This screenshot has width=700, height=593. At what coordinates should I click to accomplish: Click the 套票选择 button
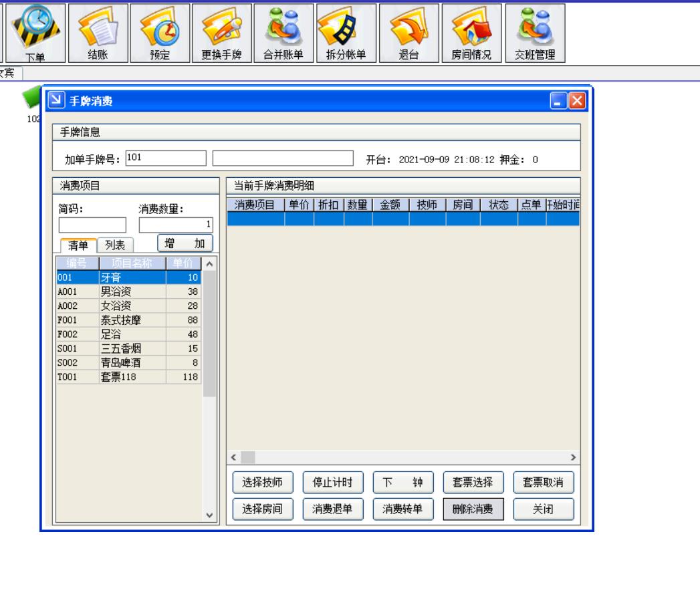tap(473, 482)
